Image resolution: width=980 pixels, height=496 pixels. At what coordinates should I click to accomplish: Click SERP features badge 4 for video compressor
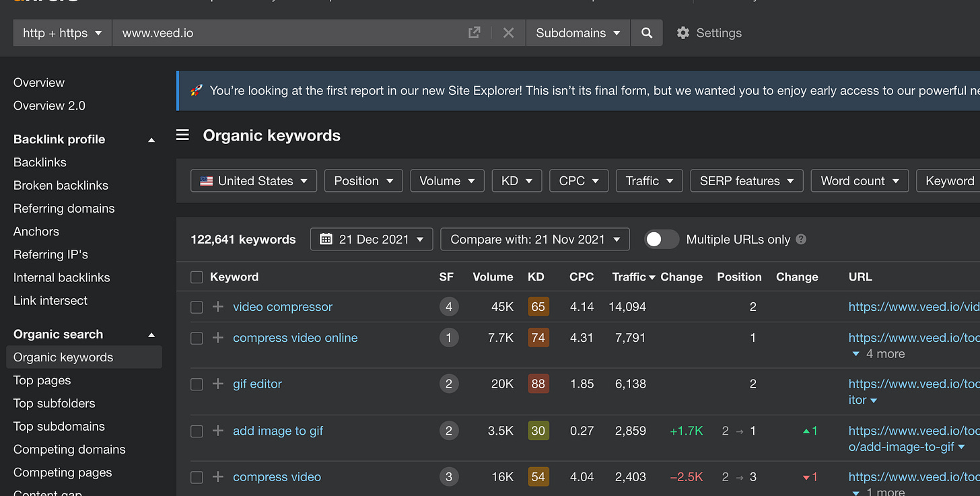click(449, 307)
